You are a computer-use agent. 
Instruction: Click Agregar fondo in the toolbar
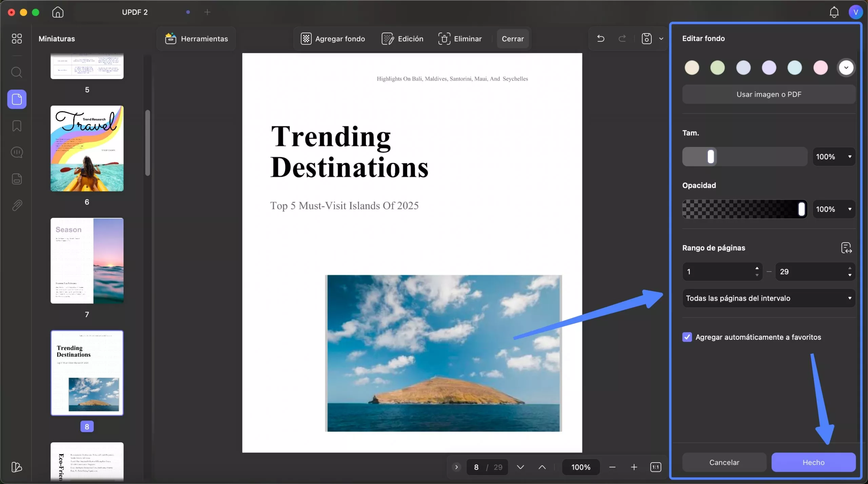333,39
